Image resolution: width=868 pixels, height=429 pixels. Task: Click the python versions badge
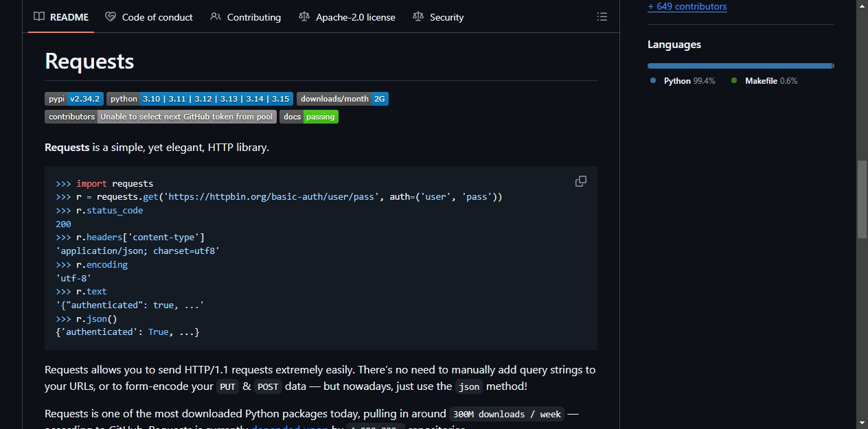click(200, 99)
